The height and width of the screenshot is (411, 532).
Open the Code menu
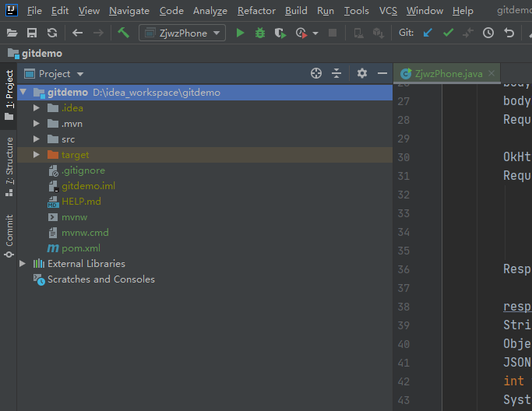171,11
